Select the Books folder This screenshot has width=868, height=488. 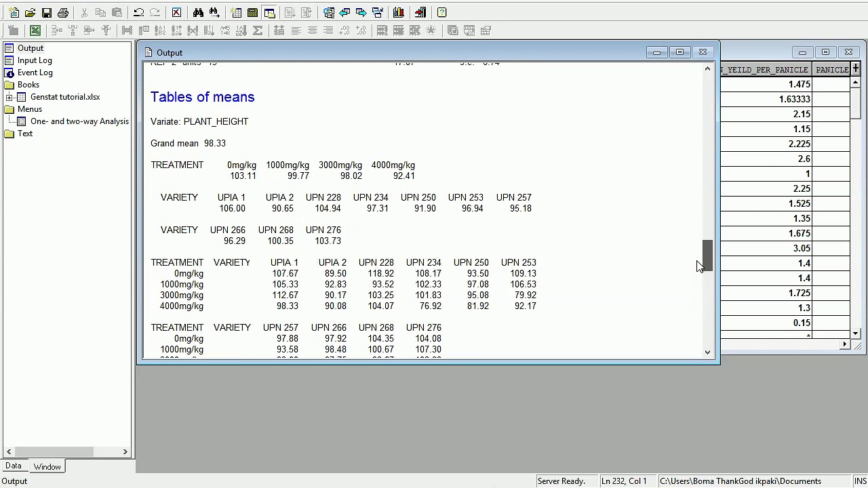[x=28, y=85]
